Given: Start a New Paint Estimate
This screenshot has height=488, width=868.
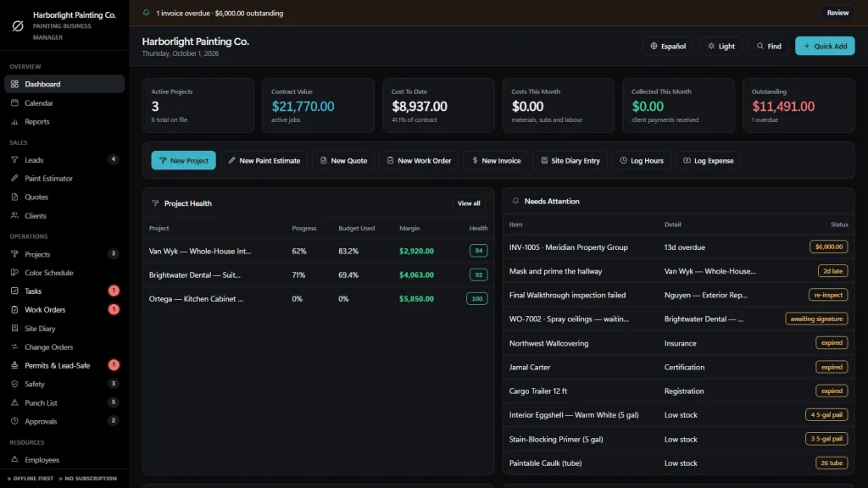Looking at the screenshot, I should coord(264,160).
